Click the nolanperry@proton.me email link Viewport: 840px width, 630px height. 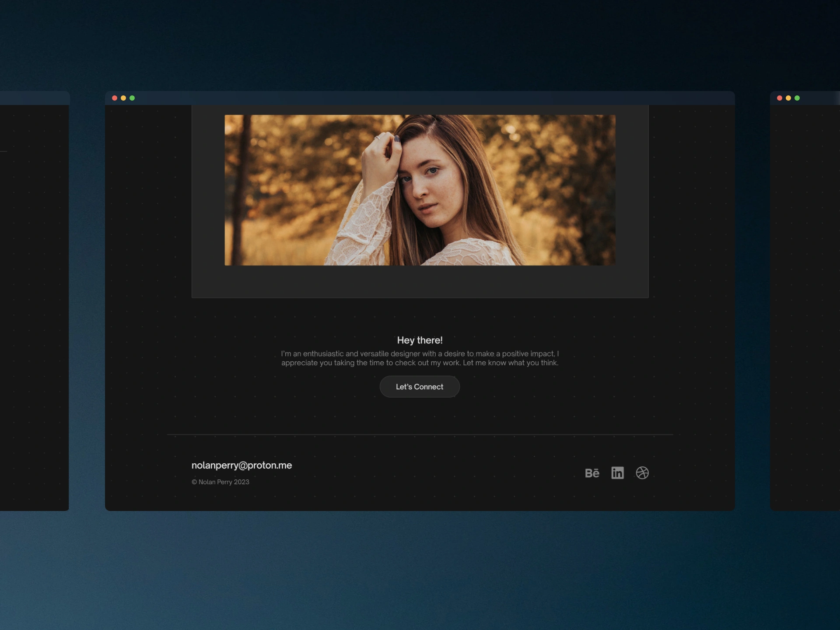point(241,465)
